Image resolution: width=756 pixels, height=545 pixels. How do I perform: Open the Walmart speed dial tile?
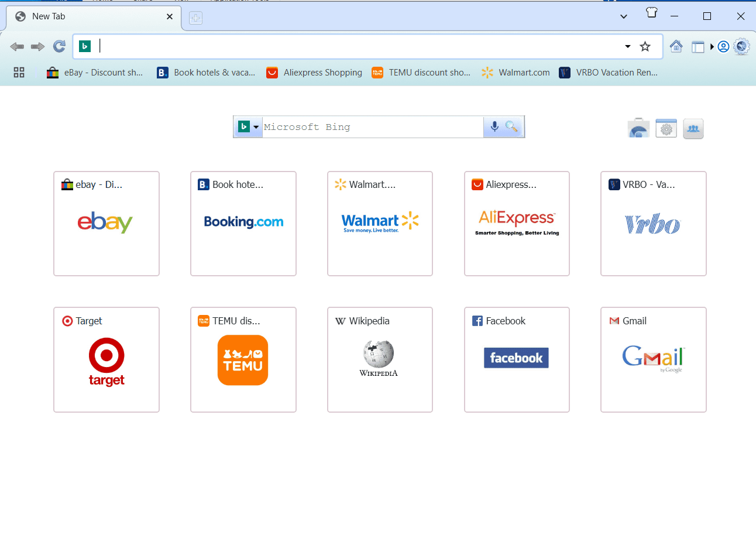[380, 224]
